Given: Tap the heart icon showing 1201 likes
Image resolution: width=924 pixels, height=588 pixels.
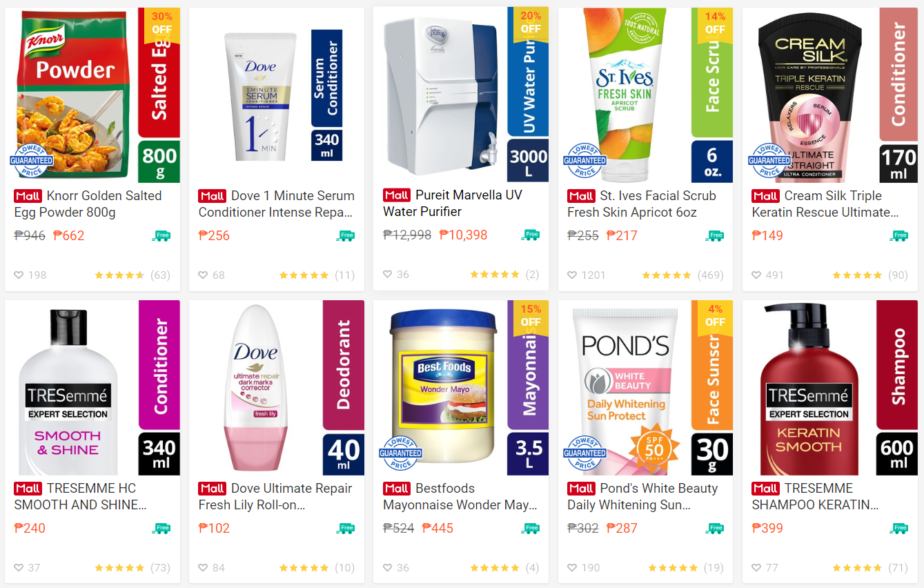Looking at the screenshot, I should pyautogui.click(x=572, y=275).
